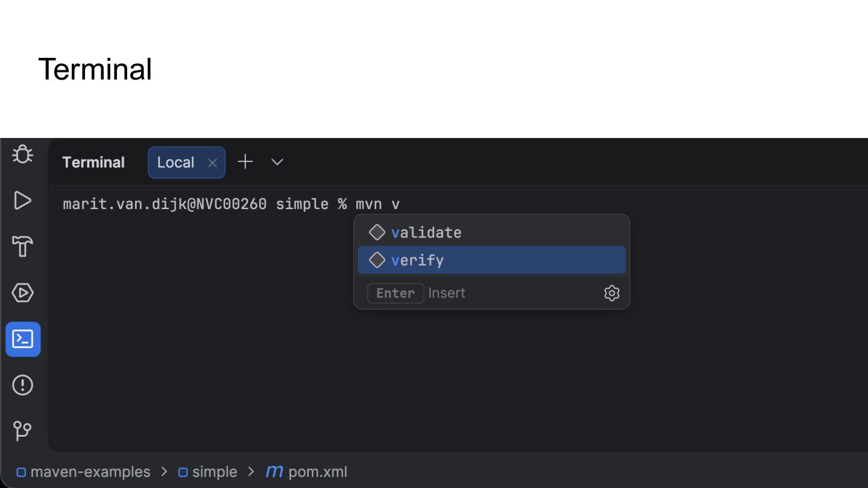Click pom.xml in the breadcrumb

pyautogui.click(x=317, y=472)
